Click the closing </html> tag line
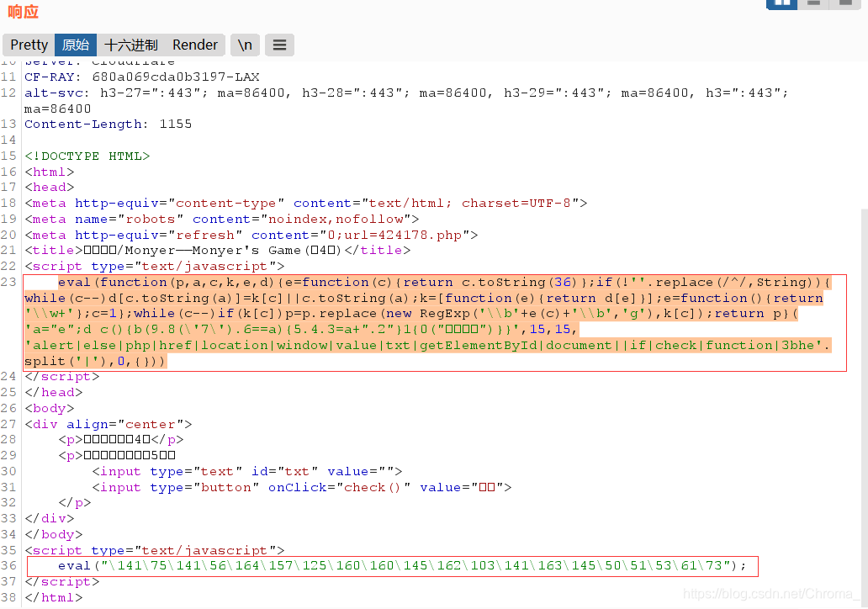This screenshot has width=868, height=609. [53, 598]
